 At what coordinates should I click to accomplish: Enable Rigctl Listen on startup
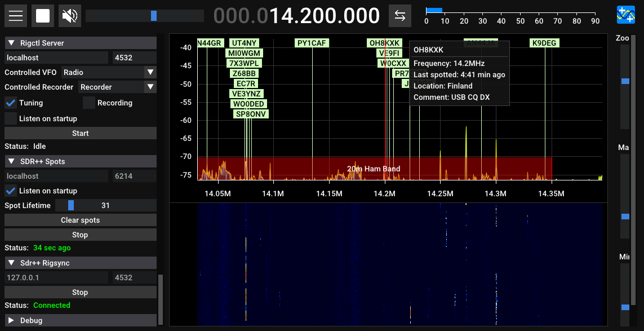coord(11,118)
